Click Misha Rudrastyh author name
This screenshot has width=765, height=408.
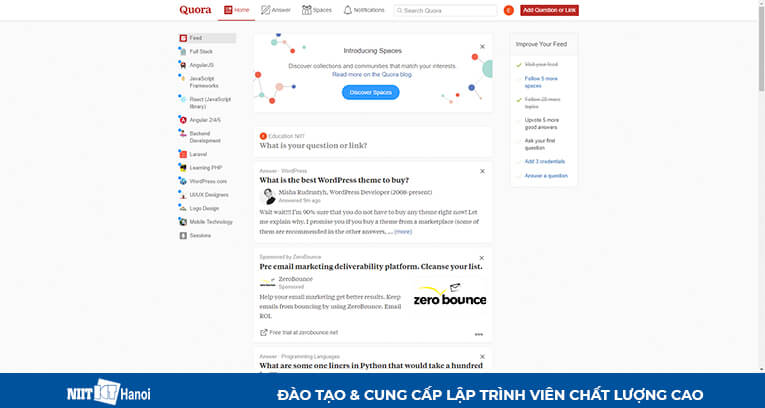(302, 192)
